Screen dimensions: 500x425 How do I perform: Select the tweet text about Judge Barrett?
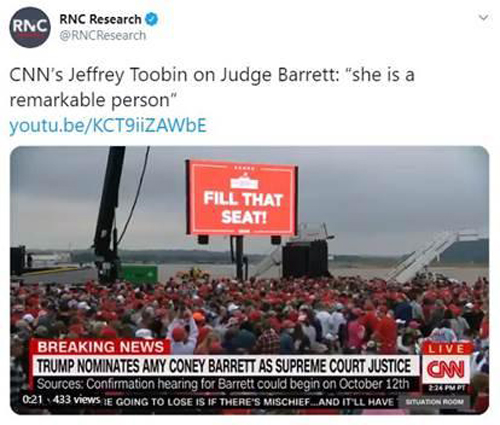click(x=212, y=87)
